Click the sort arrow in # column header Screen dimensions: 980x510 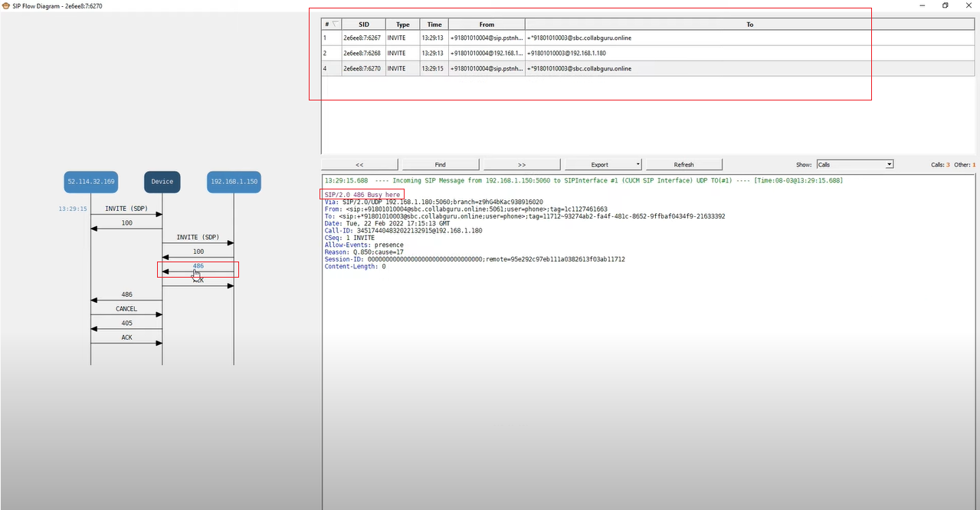334,25
